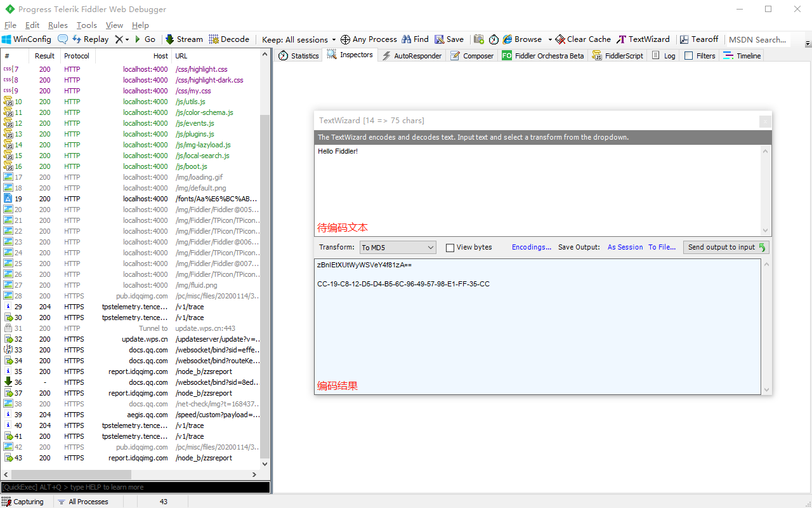Sort sessions by the Protocol column
812x508 pixels.
77,56
